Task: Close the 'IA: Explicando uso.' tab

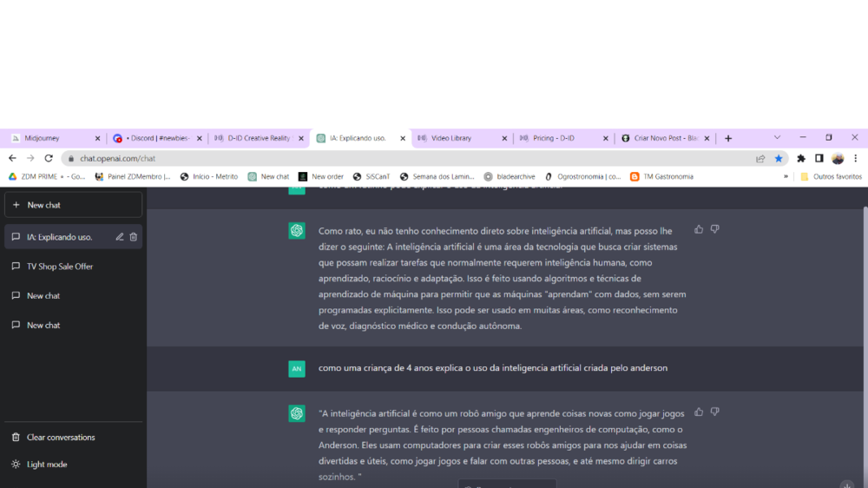Action: click(403, 138)
